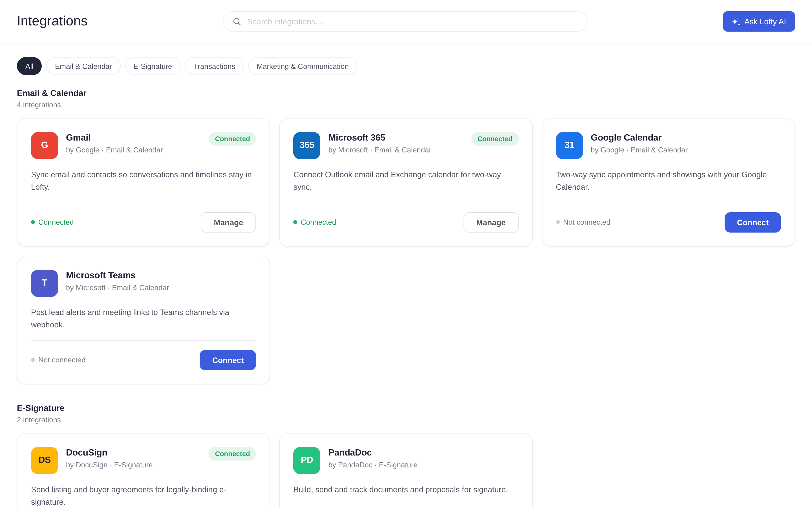812x508 pixels.
Task: Filter by E-Signature tab
Action: coord(153,66)
